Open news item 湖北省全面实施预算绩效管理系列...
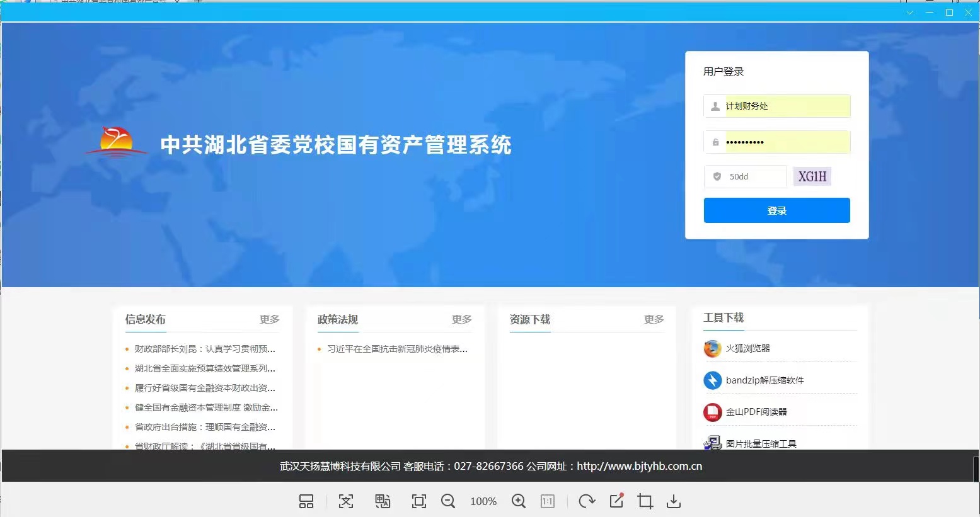 [205, 368]
